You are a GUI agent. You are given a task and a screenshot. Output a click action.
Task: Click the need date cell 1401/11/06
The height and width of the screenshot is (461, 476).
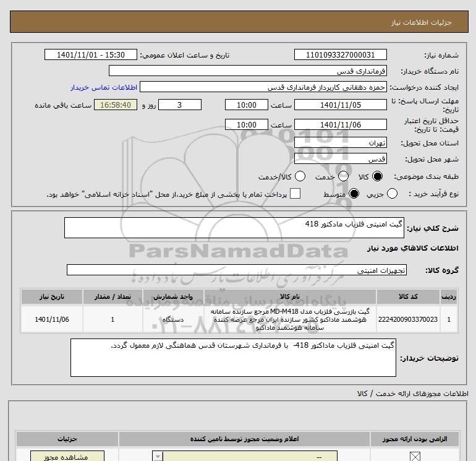(52, 319)
